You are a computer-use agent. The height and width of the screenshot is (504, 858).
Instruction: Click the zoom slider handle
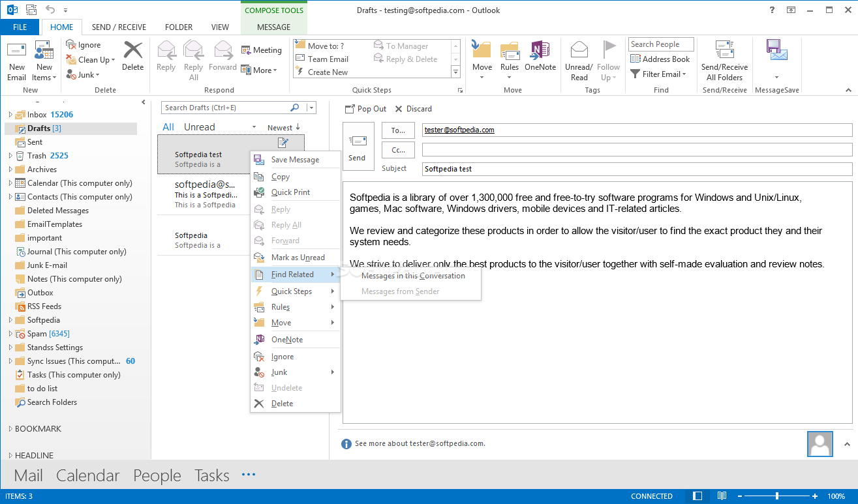[x=776, y=496]
